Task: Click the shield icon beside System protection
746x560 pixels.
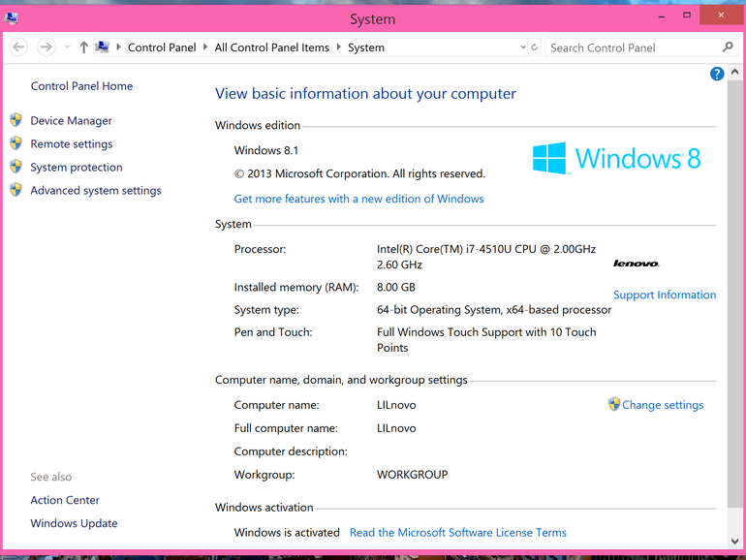Action: [x=16, y=166]
